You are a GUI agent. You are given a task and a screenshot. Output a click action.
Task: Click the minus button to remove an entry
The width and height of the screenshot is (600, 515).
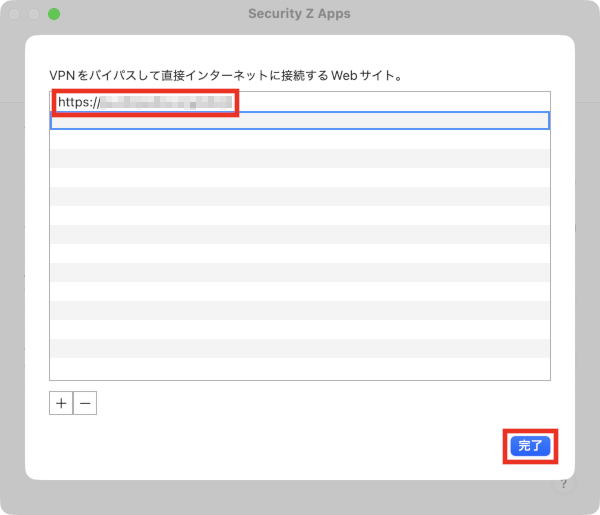point(85,403)
